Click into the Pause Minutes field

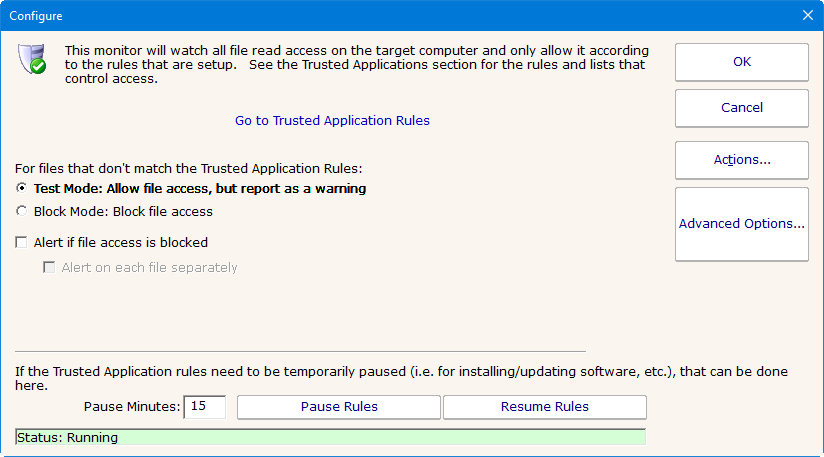[x=204, y=407]
